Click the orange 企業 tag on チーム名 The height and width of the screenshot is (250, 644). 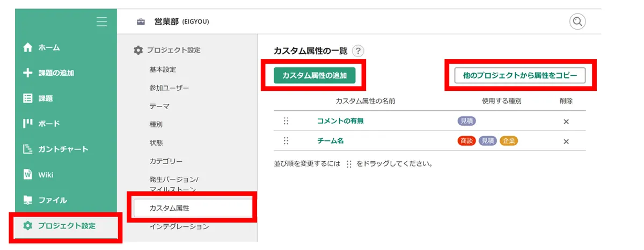[509, 141]
